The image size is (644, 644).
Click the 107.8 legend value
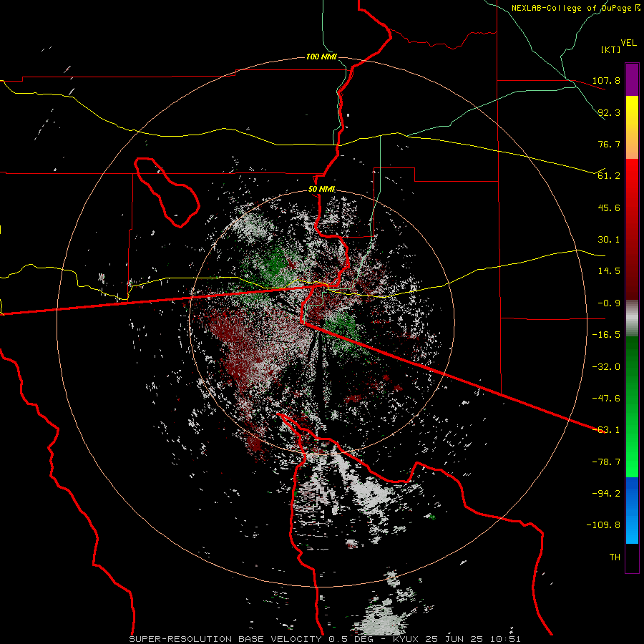point(606,80)
